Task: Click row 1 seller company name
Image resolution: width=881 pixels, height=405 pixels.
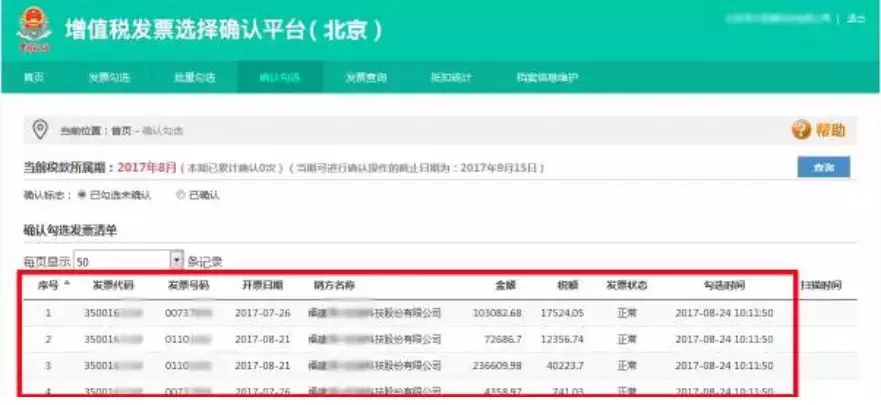Action: pos(375,313)
